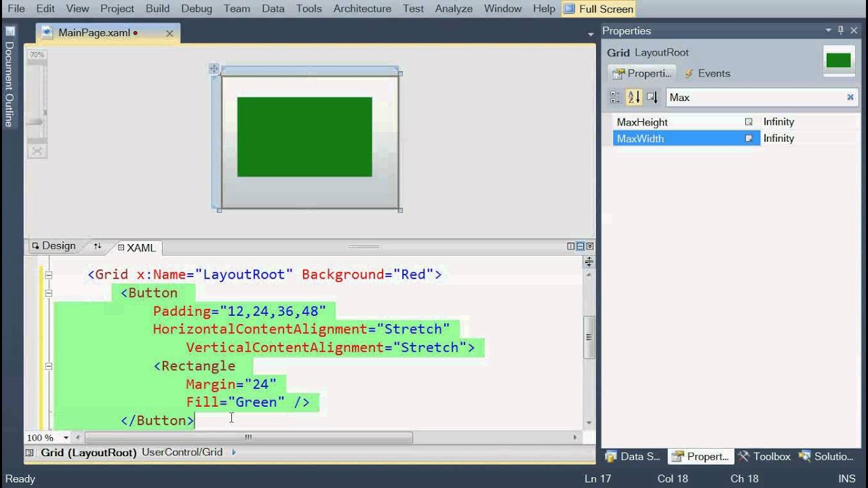This screenshot has height=488, width=868.
Task: Switch to the XAML view tab
Action: 137,247
